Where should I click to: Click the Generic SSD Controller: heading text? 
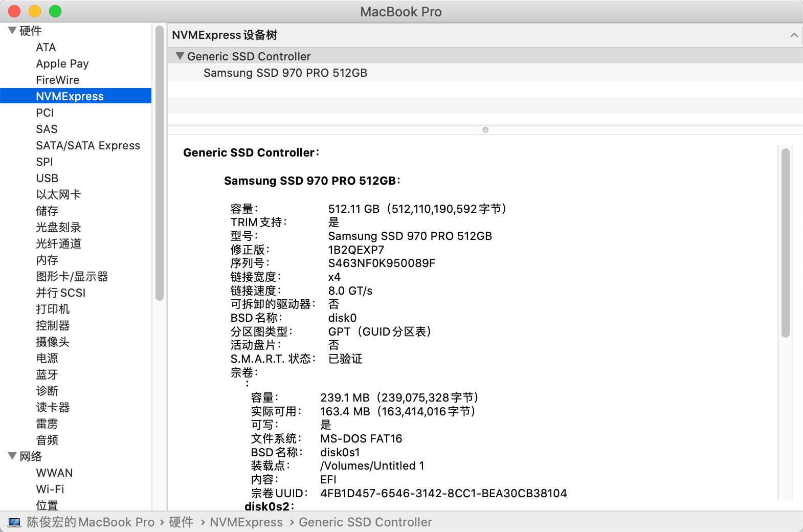251,152
